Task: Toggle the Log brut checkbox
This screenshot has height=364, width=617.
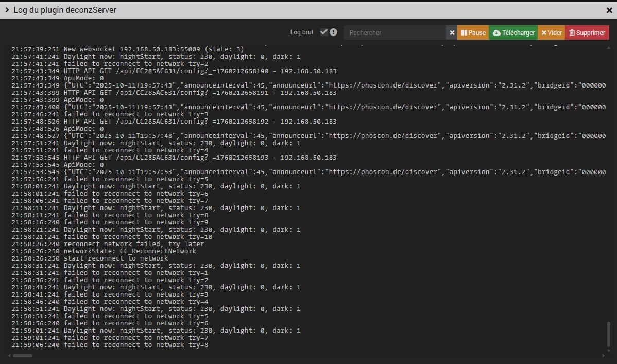Action: 324,32
